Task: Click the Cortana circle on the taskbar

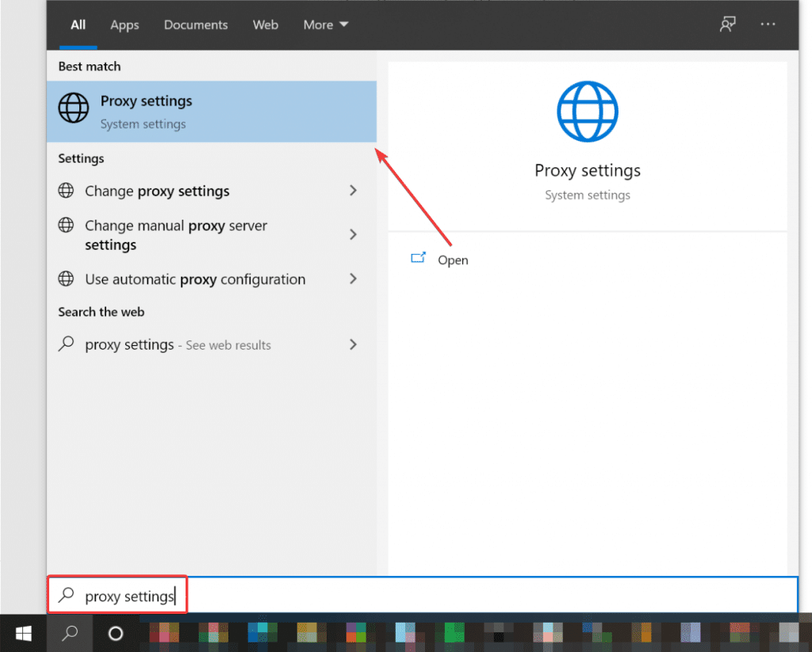Action: 115,633
